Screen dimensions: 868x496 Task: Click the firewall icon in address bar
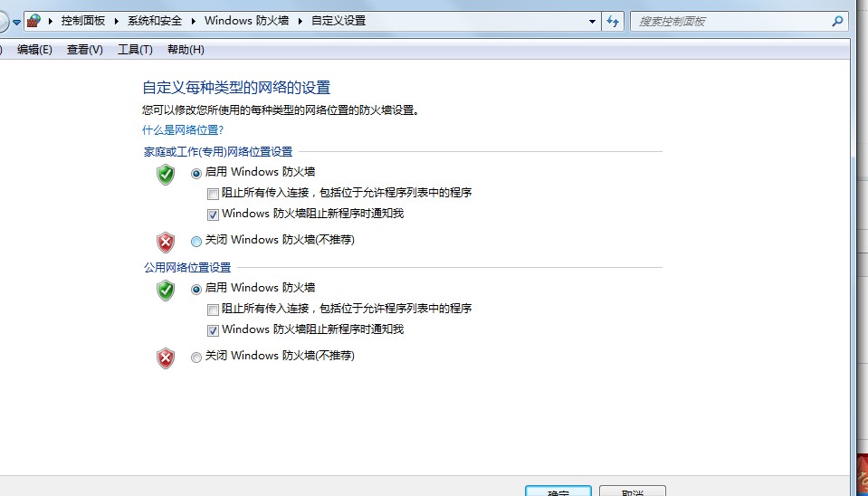coord(34,21)
